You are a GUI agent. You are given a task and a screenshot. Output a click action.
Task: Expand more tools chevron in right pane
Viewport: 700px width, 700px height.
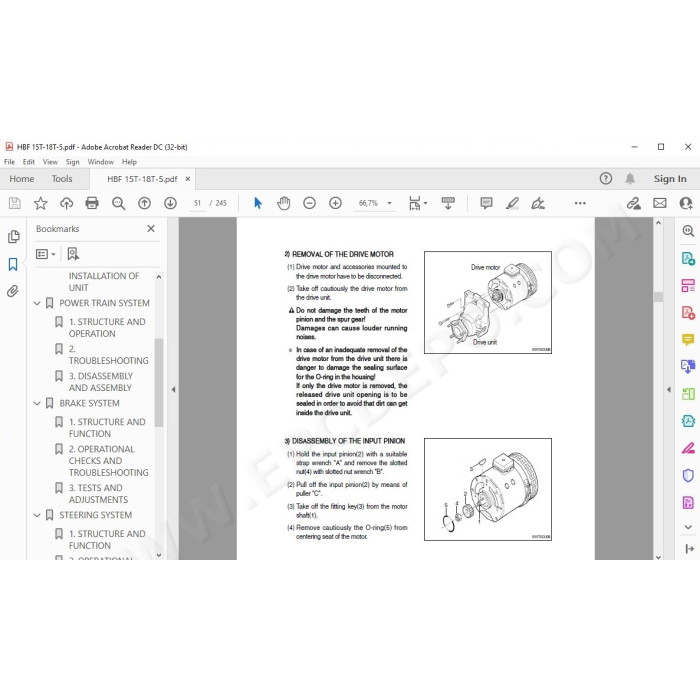pos(688,527)
